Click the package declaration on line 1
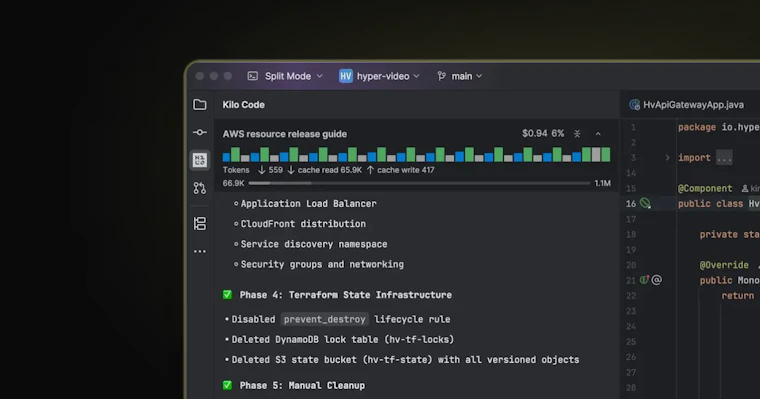Screen dimensions: 760x399 click(x=719, y=128)
